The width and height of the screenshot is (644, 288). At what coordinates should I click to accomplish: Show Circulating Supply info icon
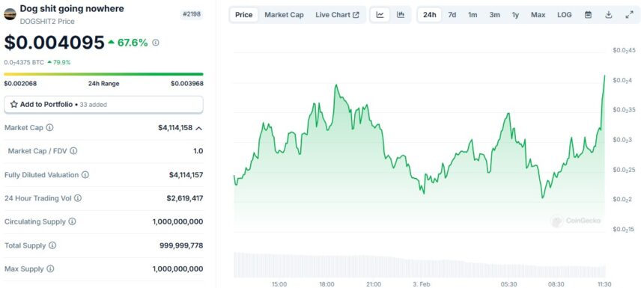[72, 221]
